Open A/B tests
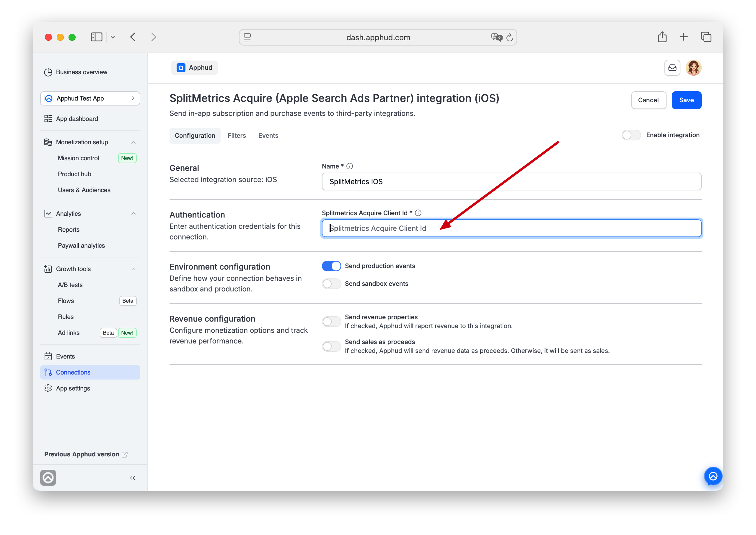This screenshot has height=535, width=756. click(x=70, y=285)
